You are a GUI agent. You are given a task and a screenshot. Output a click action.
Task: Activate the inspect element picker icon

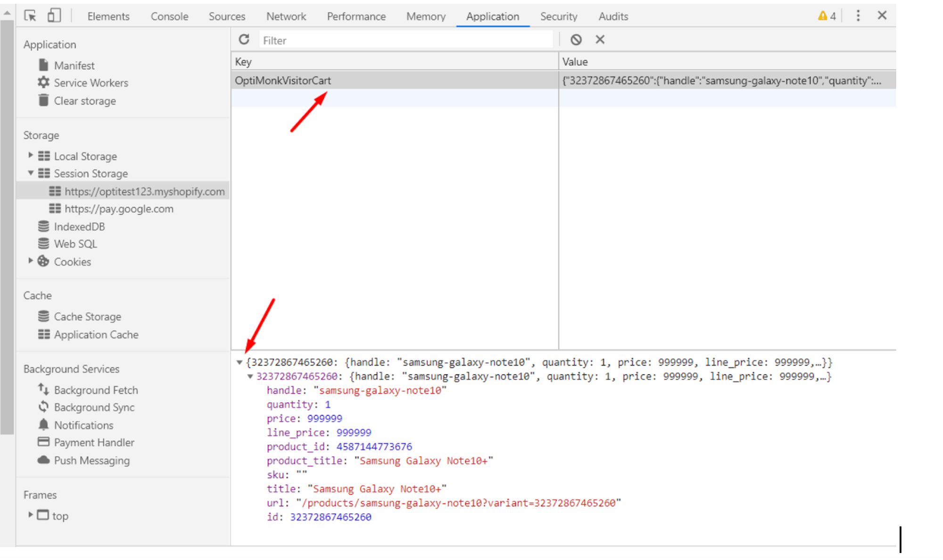[30, 16]
